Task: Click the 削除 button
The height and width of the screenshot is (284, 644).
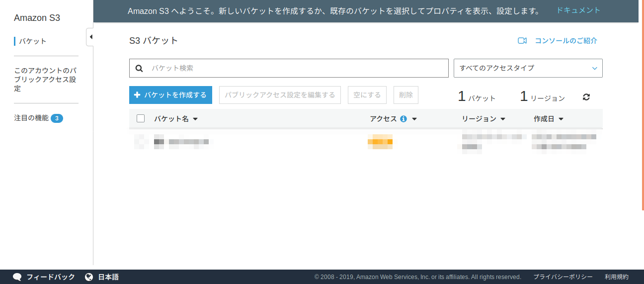Action: click(x=406, y=95)
